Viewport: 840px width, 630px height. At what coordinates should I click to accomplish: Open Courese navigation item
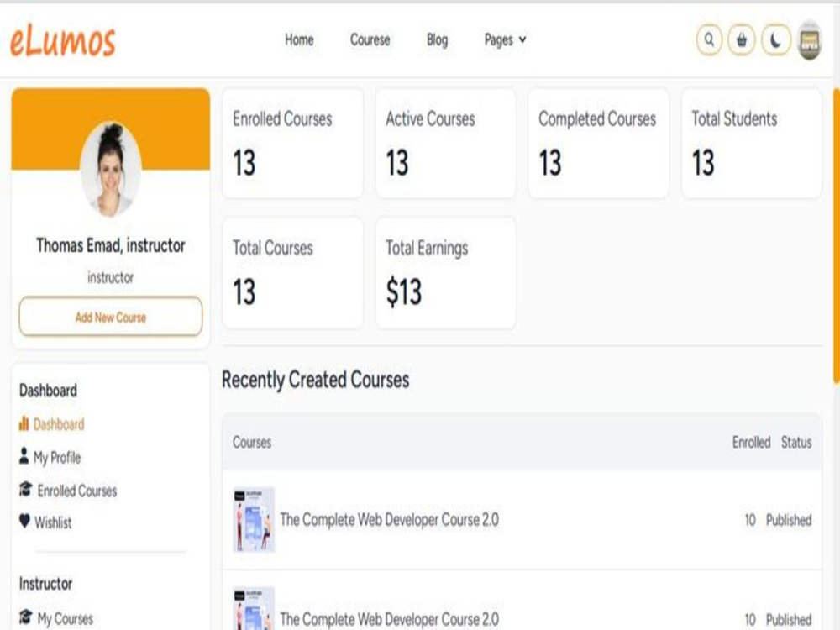(x=370, y=39)
